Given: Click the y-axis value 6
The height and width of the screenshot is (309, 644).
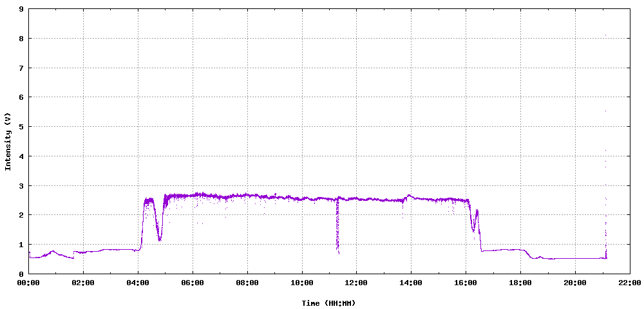Looking at the screenshot, I should (21, 97).
